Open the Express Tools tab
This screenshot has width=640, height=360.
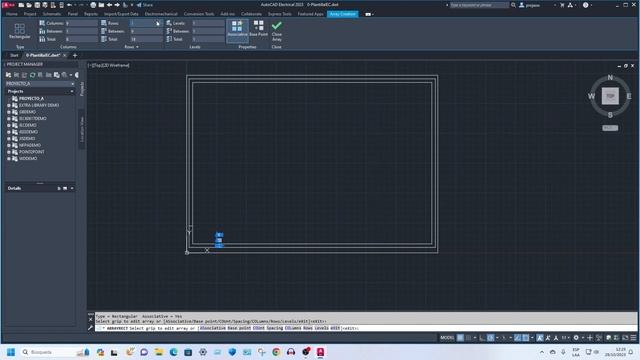pos(280,14)
